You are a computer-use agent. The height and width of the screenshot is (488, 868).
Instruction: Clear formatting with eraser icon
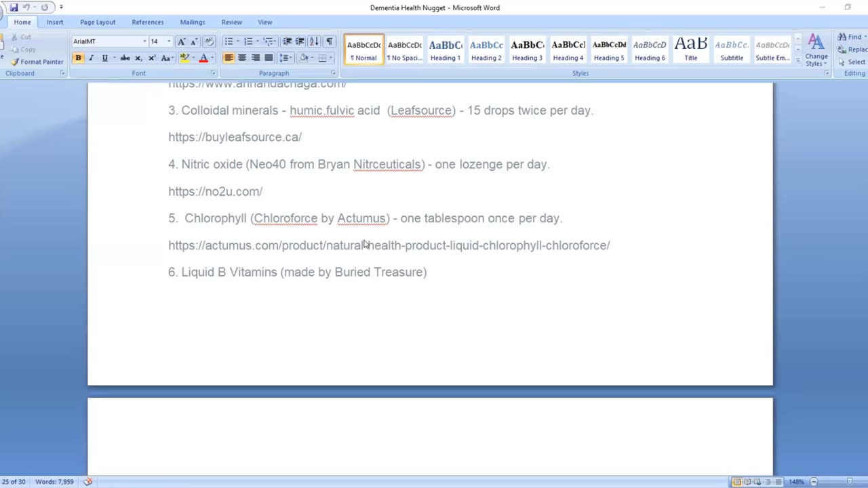[x=209, y=41]
